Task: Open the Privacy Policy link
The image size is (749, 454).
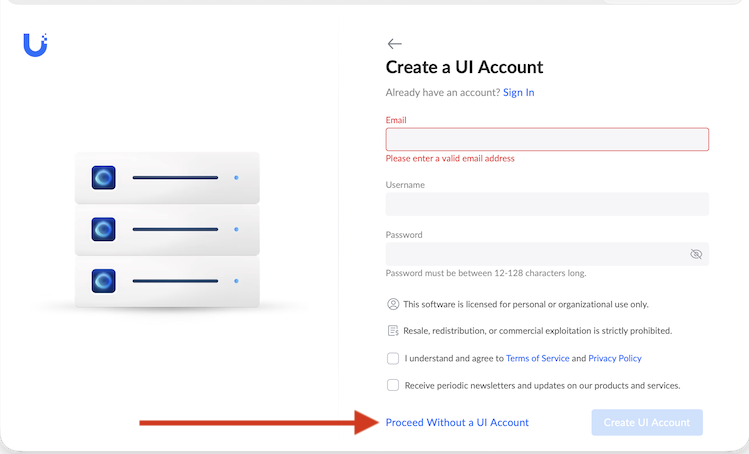Action: pyautogui.click(x=615, y=358)
